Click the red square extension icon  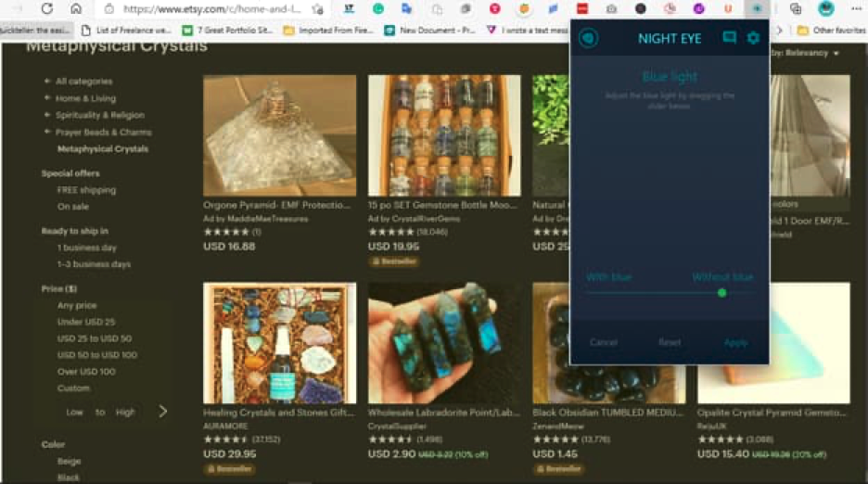(x=582, y=8)
